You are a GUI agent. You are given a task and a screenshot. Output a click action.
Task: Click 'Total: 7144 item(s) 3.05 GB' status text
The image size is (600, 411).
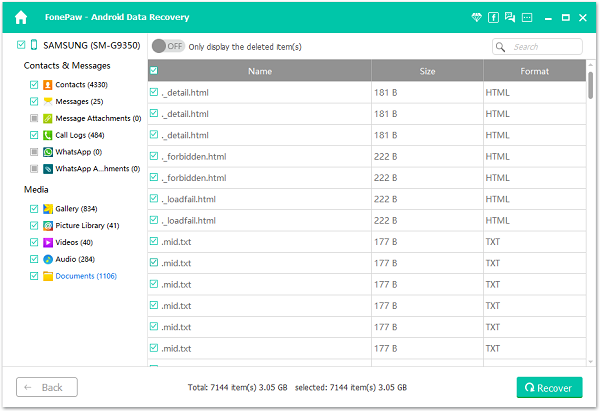(x=237, y=387)
